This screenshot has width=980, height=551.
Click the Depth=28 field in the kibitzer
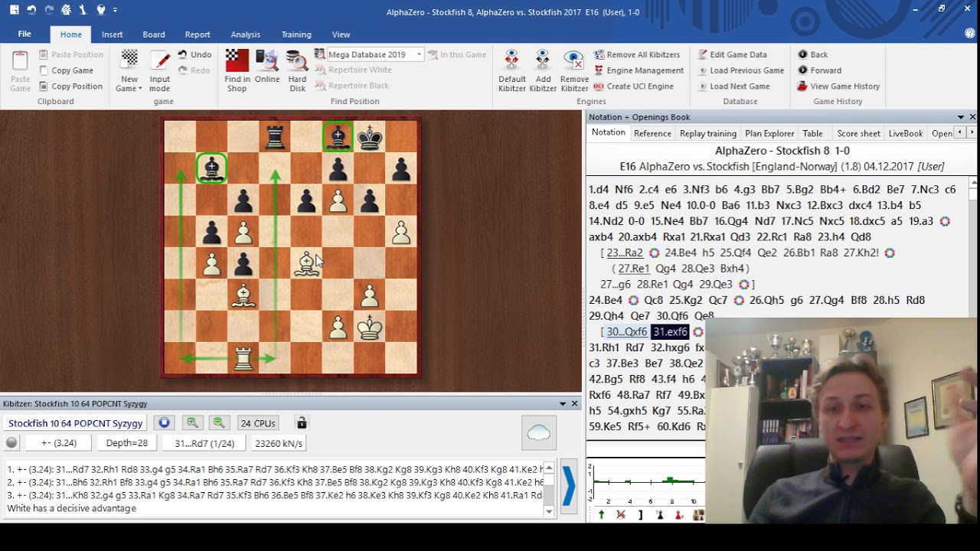click(127, 443)
